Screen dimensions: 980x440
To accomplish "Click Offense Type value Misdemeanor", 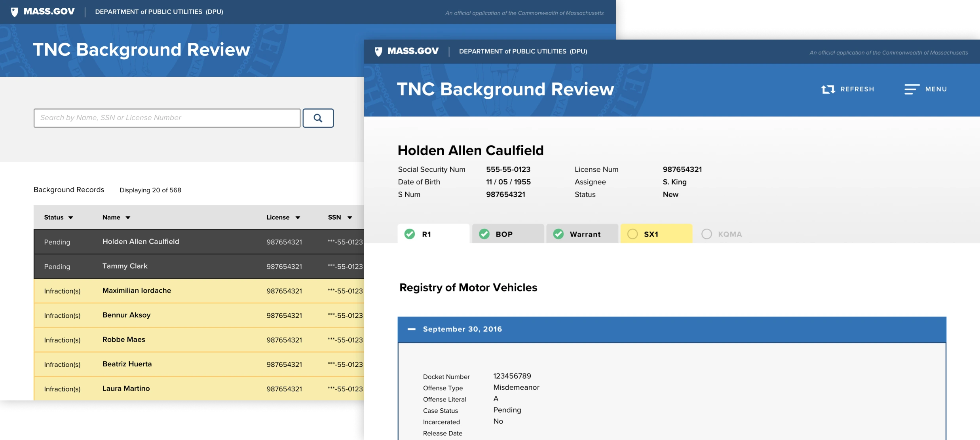I will coord(517,387).
